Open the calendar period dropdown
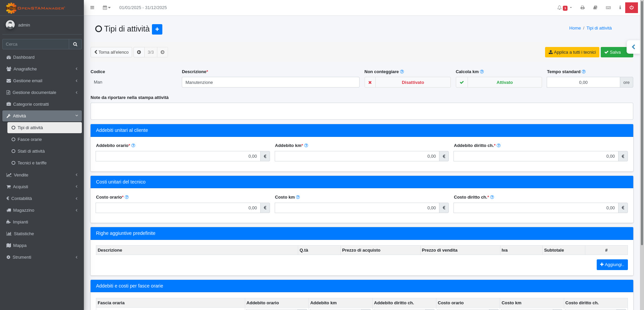This screenshot has height=310, width=644. pos(106,8)
